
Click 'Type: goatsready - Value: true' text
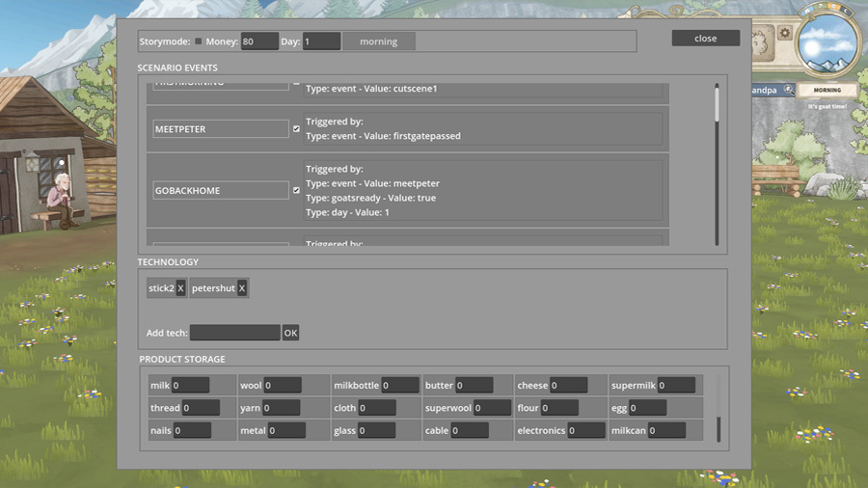pyautogui.click(x=371, y=198)
